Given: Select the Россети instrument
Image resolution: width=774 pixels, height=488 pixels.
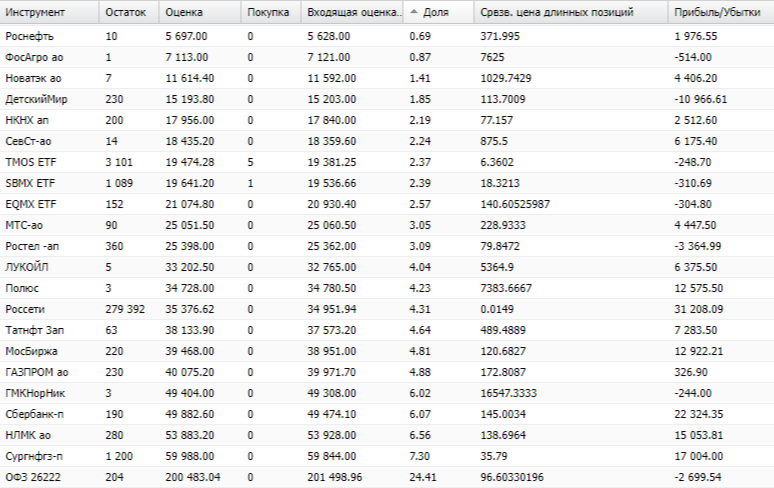Looking at the screenshot, I should coord(25,309).
